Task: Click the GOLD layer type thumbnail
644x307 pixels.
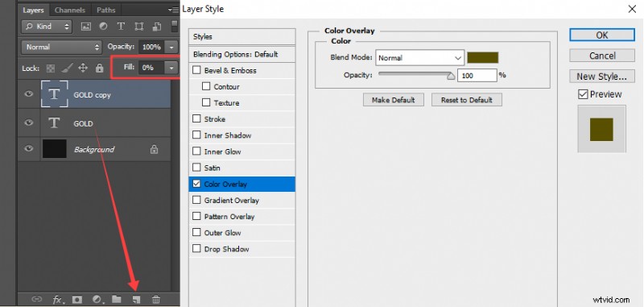Action: [x=54, y=123]
